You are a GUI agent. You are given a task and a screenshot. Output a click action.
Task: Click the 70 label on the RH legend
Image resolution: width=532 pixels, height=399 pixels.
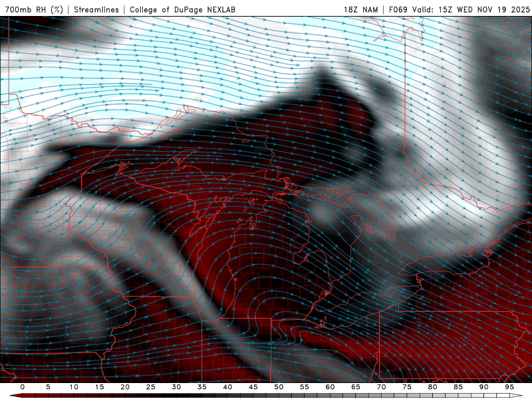[381, 387]
